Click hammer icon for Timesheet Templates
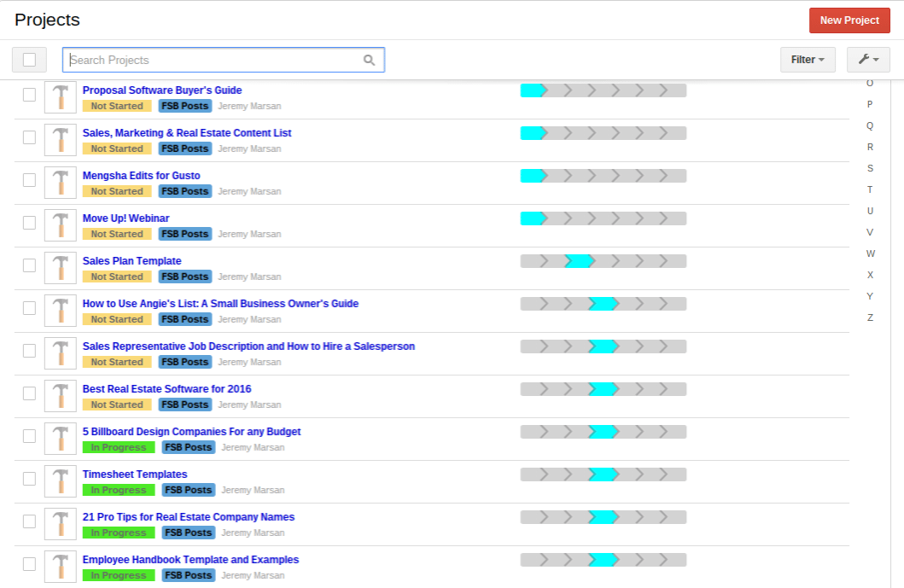Image resolution: width=904 pixels, height=588 pixels. [61, 481]
